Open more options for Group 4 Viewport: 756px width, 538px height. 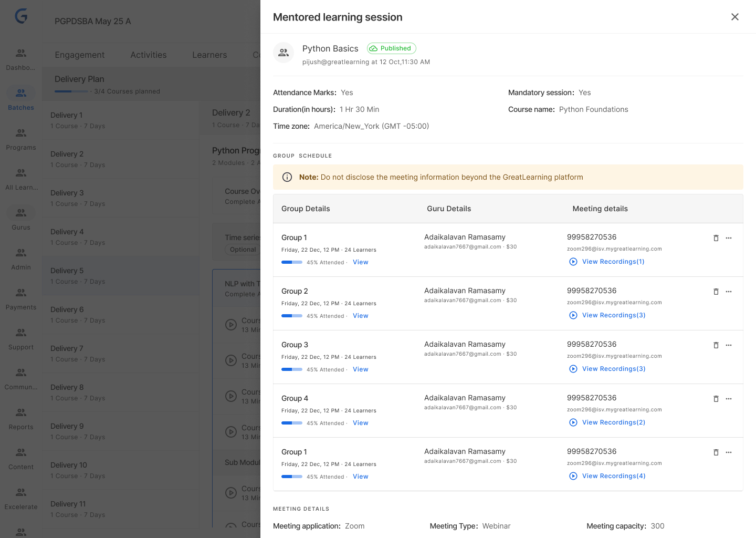point(729,399)
